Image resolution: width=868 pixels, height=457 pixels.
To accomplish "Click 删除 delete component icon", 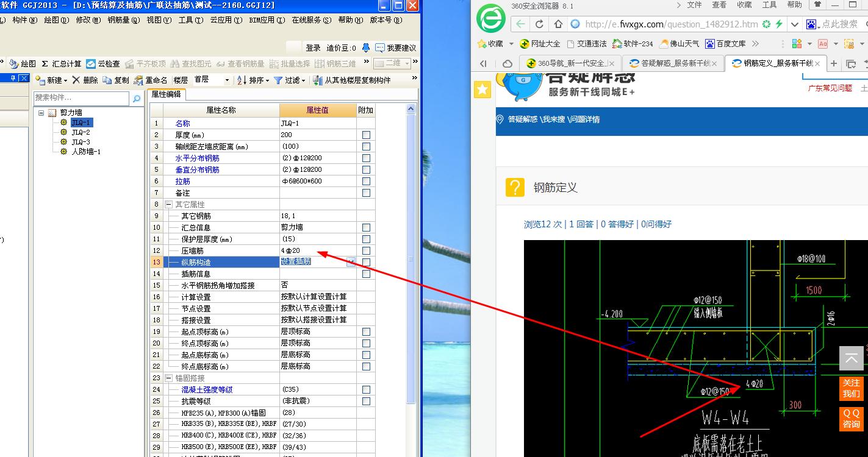I will click(76, 80).
